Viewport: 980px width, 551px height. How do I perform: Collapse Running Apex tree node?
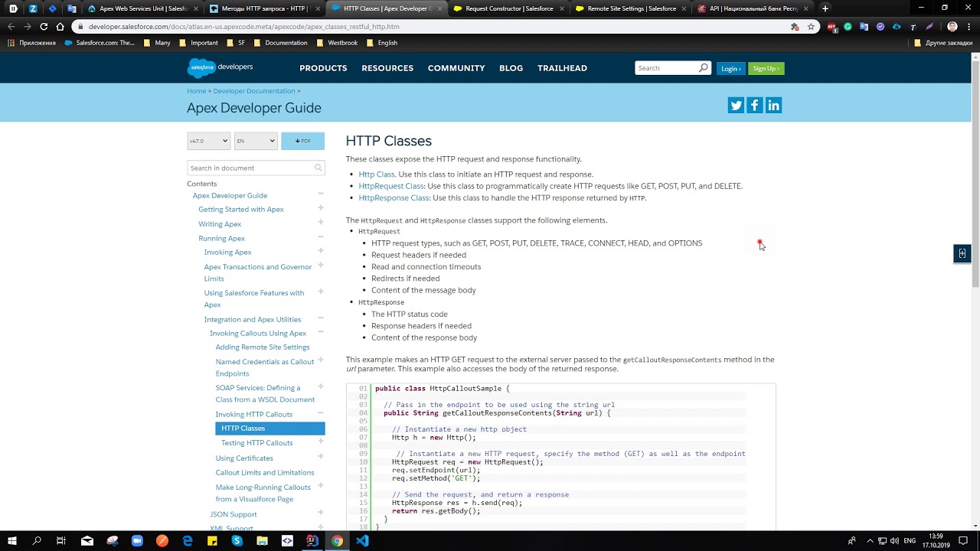[x=320, y=237]
